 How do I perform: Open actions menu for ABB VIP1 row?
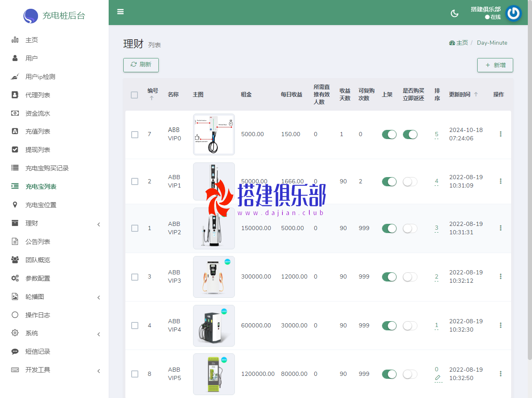501,181
